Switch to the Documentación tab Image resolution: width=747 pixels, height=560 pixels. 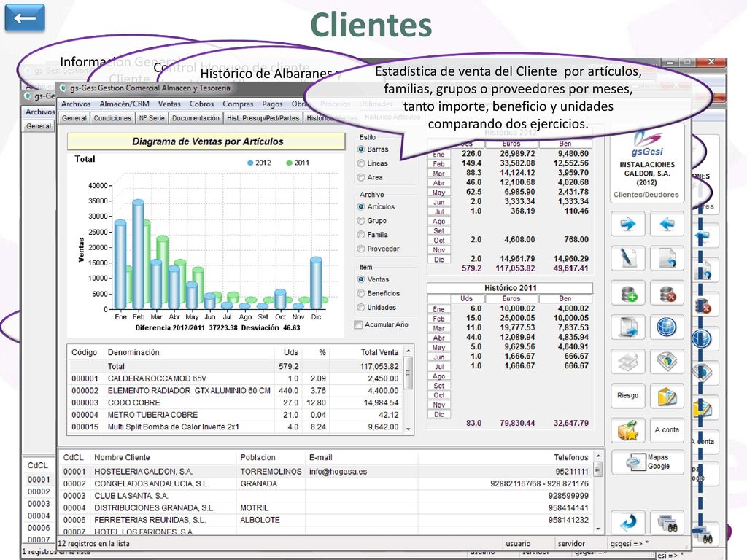coord(196,118)
